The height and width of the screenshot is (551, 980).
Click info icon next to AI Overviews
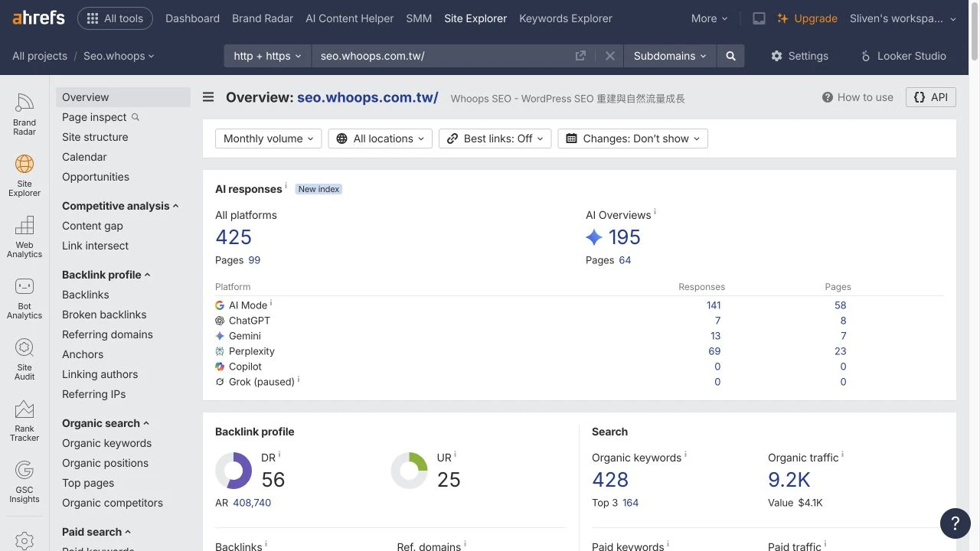(655, 212)
